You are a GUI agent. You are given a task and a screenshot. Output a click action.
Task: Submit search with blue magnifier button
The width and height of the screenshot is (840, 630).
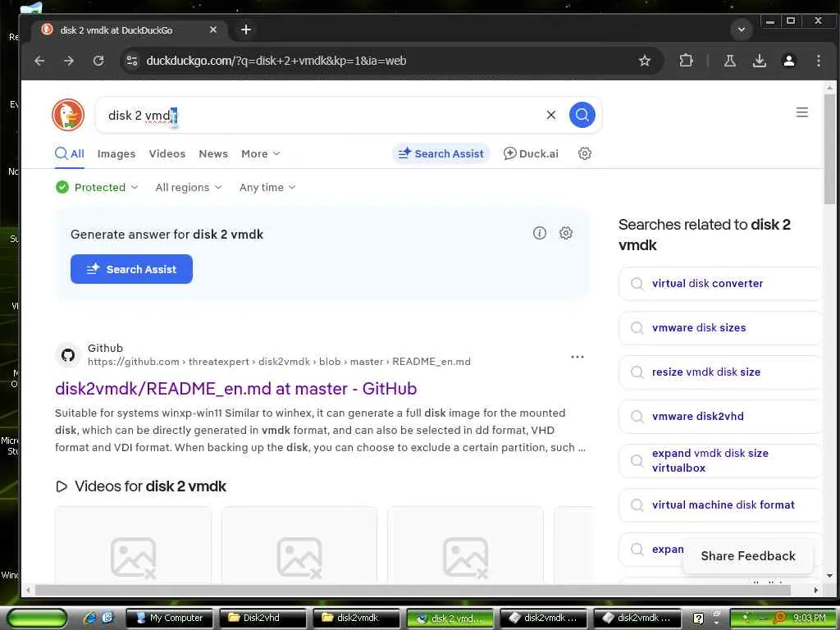(582, 115)
